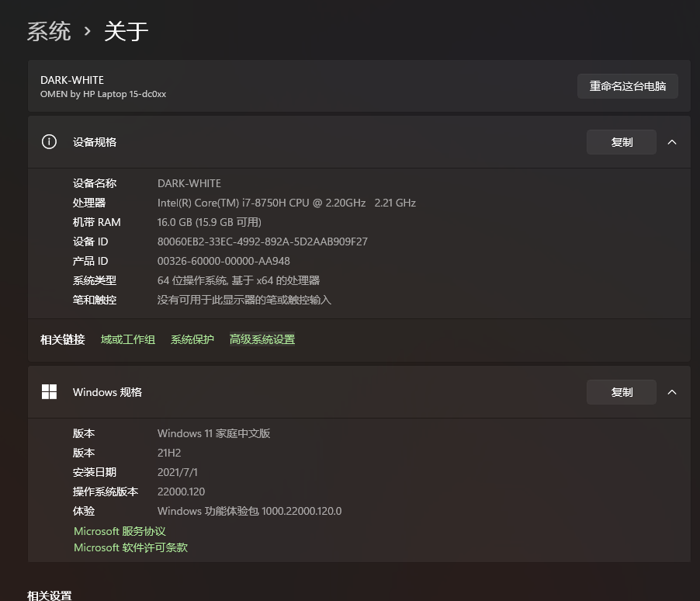Click the 关于 page title
The height and width of the screenshot is (601, 700).
[x=126, y=32]
